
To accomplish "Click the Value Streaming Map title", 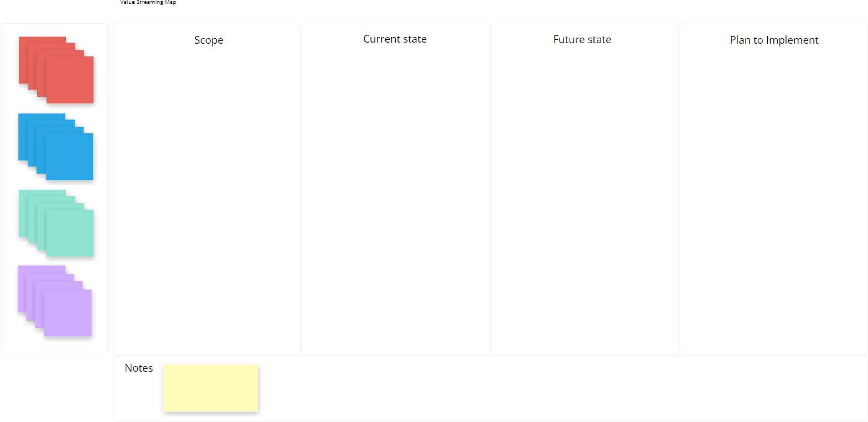I will click(x=148, y=2).
